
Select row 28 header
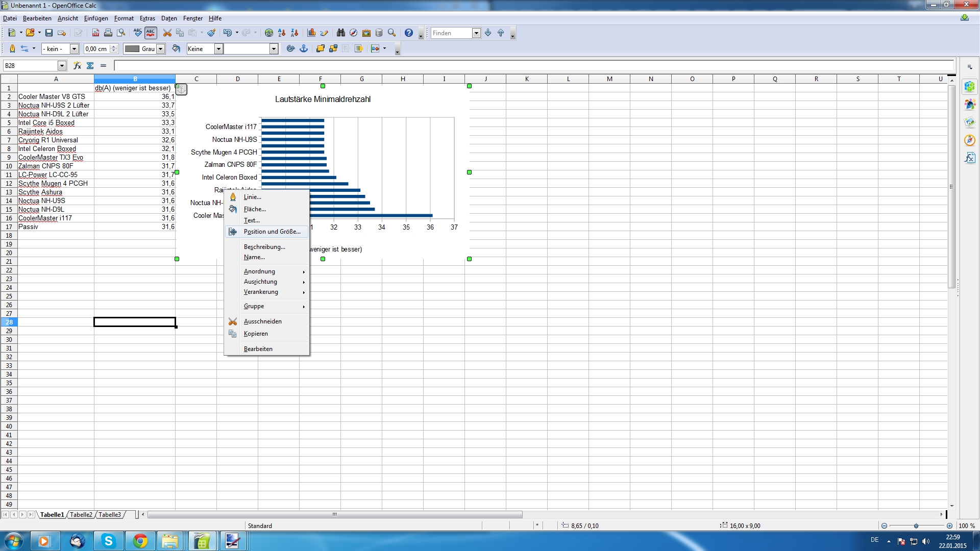click(x=9, y=322)
